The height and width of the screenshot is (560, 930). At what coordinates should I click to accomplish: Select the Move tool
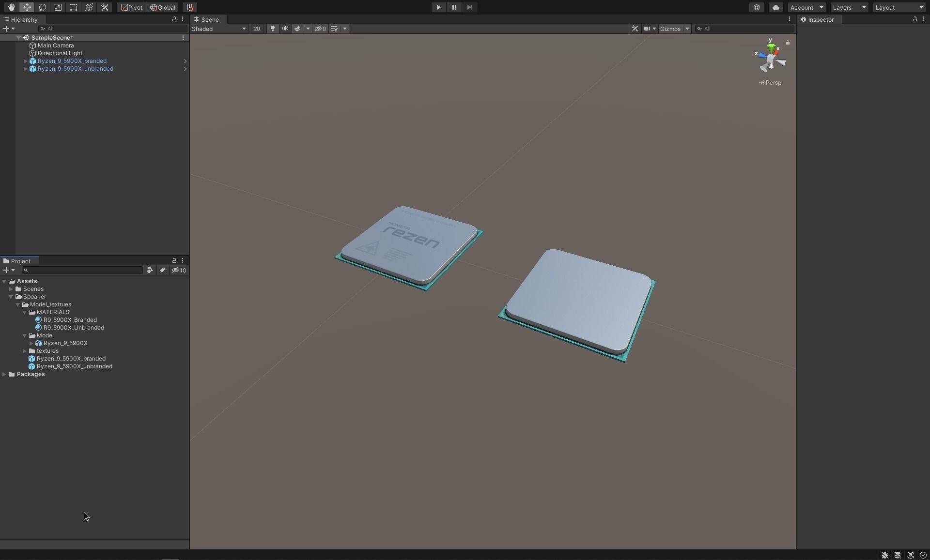pos(27,7)
